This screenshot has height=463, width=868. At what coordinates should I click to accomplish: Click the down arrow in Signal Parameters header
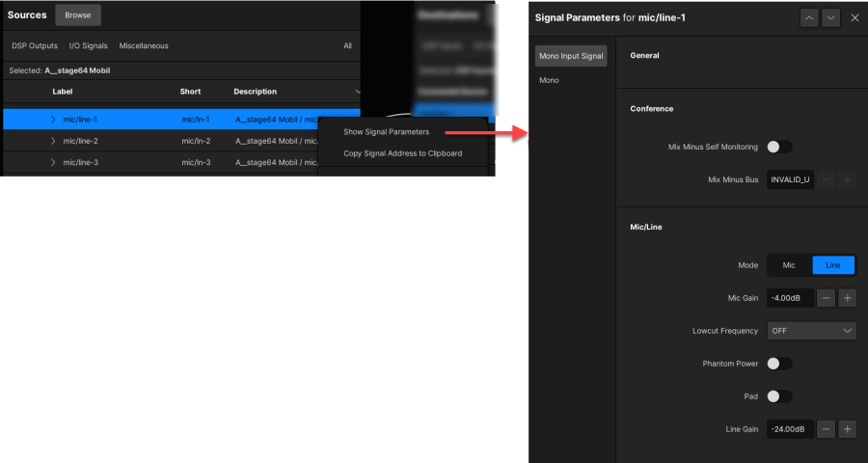coord(829,17)
